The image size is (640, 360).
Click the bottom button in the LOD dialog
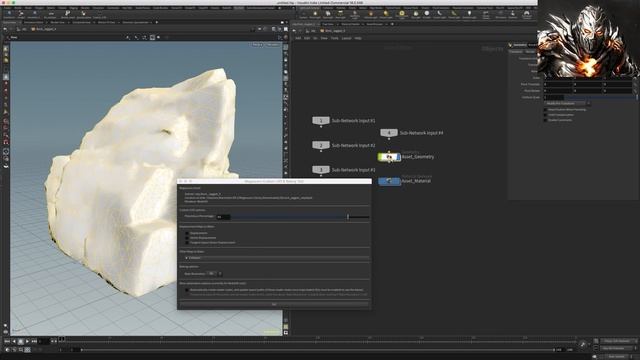274,304
